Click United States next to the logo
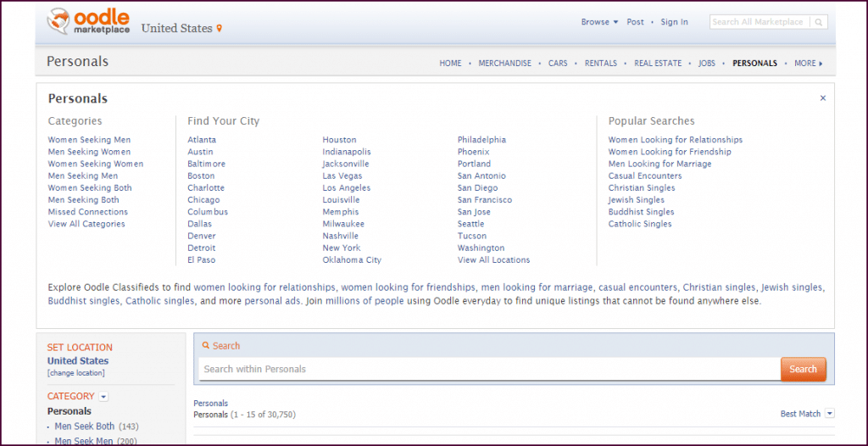Image resolution: width=868 pixels, height=446 pixels. point(177,28)
